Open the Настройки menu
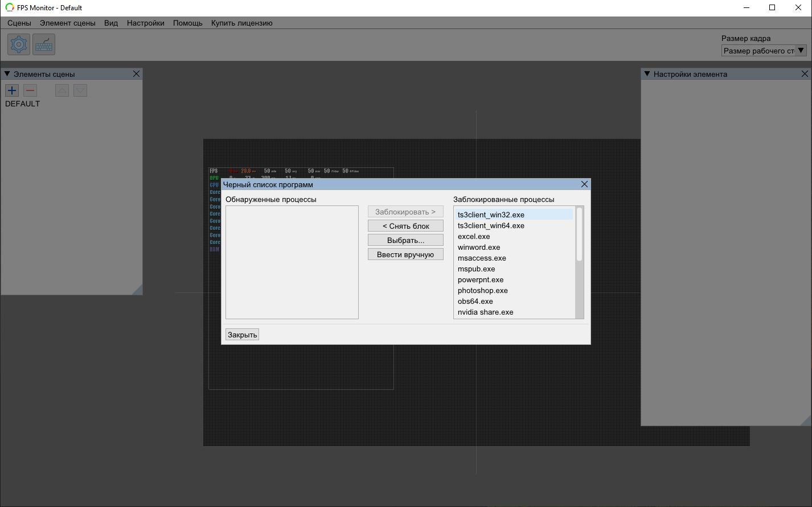Viewport: 812px width, 507px height. [145, 23]
